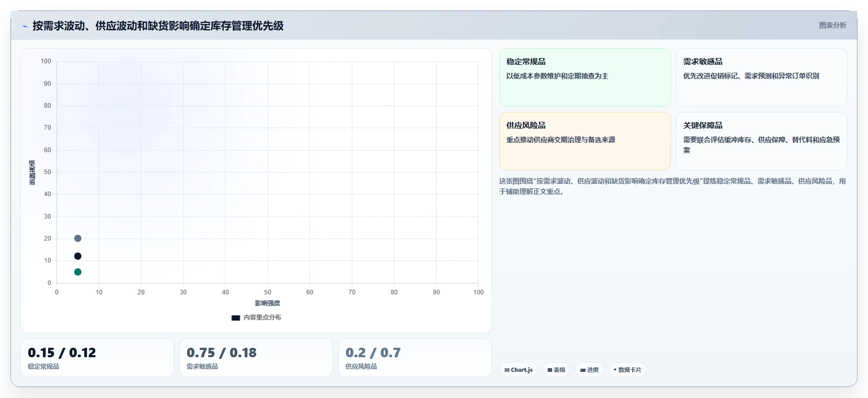Click the 0.15 / 0.12 metric value
The width and height of the screenshot is (868, 398).
[62, 353]
